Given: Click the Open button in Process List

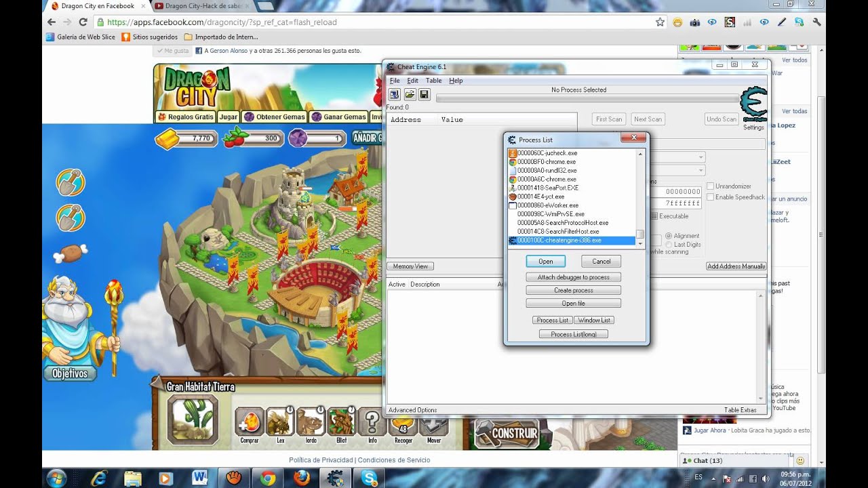Looking at the screenshot, I should (546, 262).
